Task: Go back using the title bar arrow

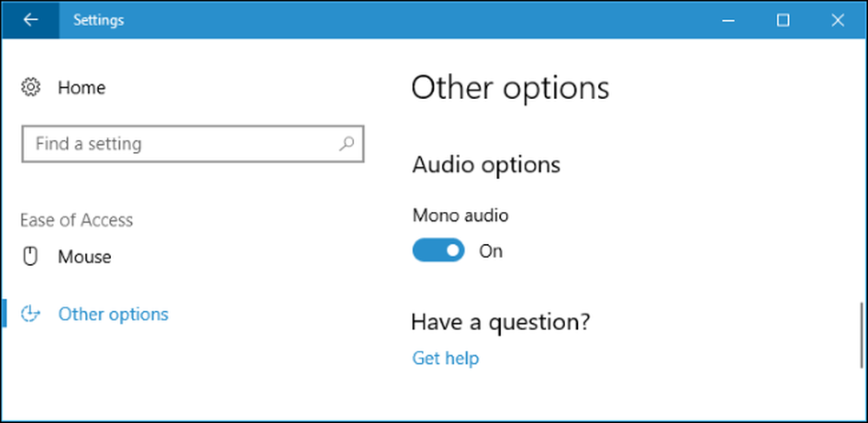Action: 30,21
